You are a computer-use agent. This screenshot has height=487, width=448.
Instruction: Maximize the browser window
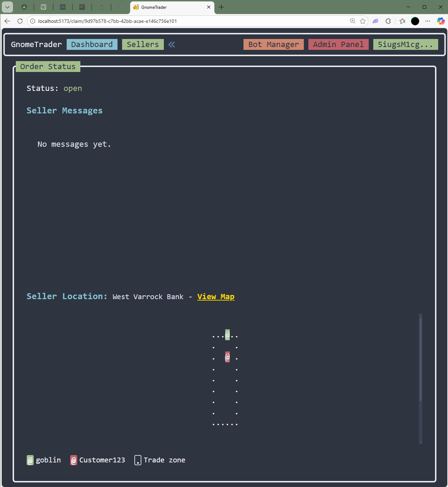(424, 7)
